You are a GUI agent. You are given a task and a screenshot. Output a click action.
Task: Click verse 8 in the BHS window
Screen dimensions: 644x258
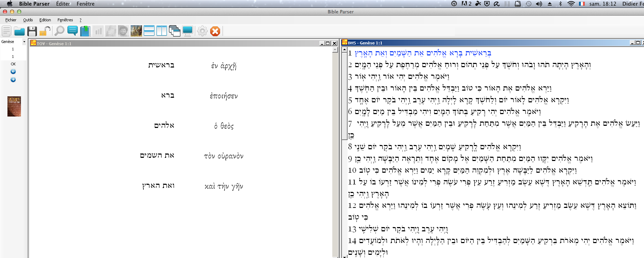435,147
